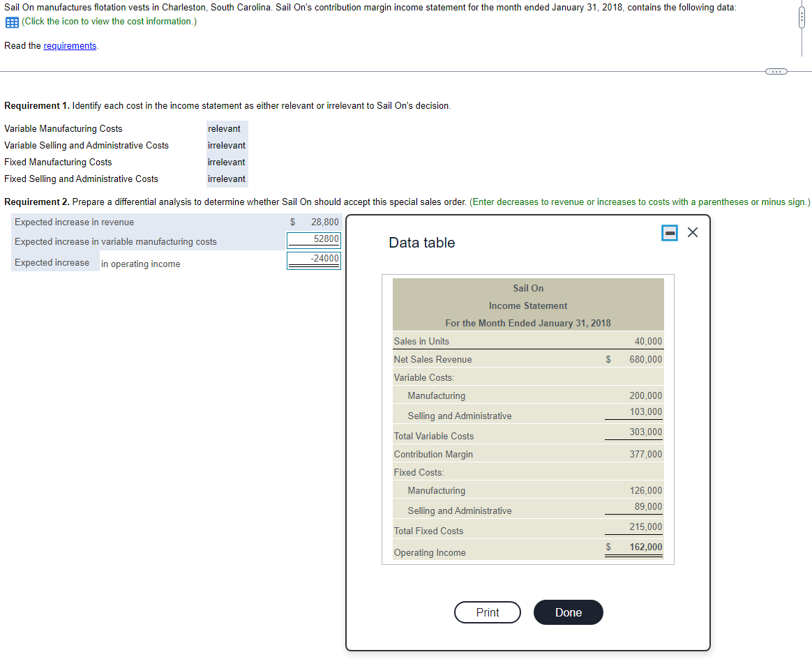Viewport: 812px width, 666px height.
Task: Print the data table
Action: coord(488,612)
